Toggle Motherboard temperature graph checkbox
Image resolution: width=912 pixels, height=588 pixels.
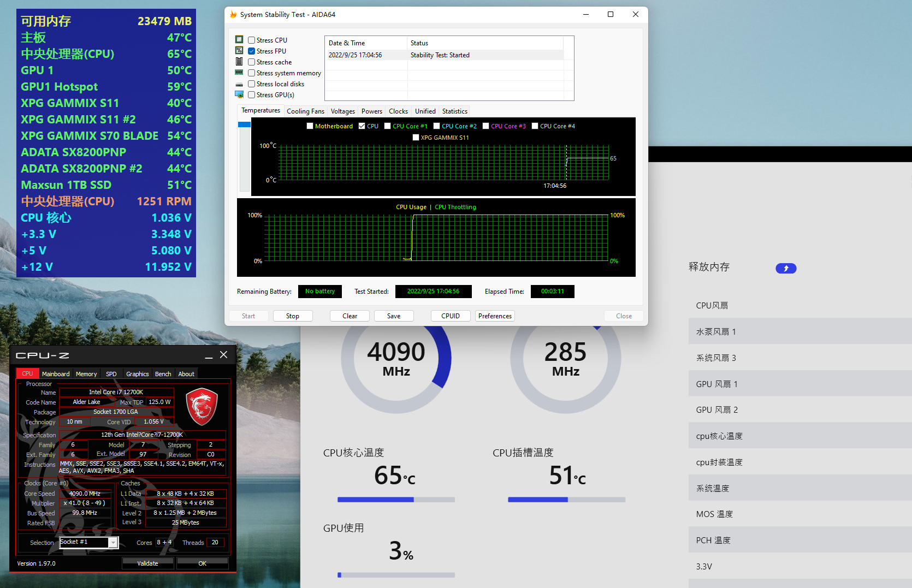pos(310,126)
